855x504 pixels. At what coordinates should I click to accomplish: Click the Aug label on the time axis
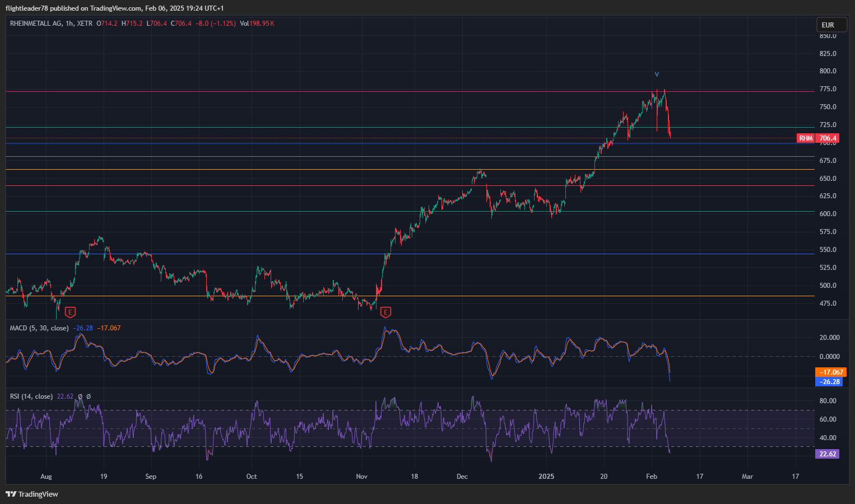(x=46, y=477)
